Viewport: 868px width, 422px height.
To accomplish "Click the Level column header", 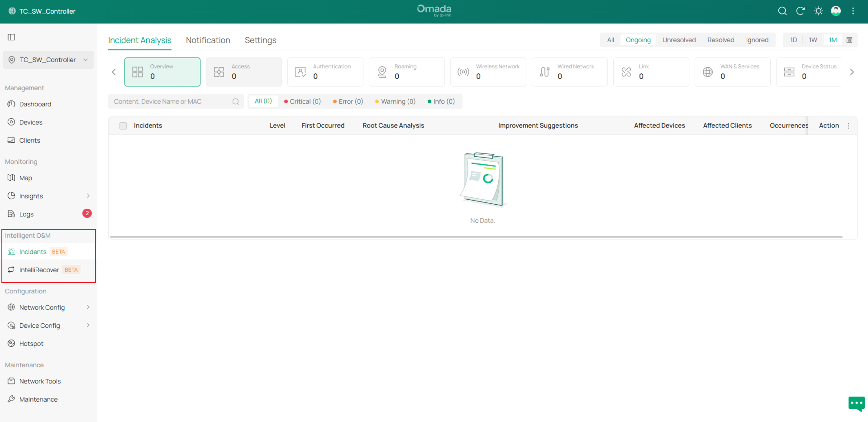I will click(277, 126).
